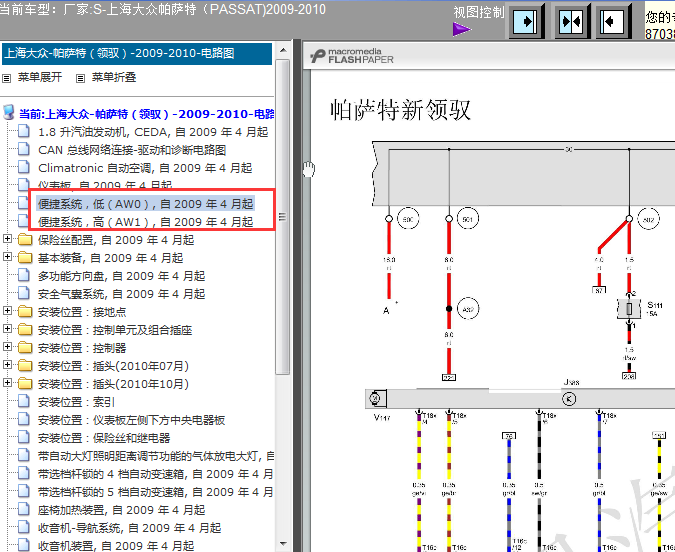Click the 帕萨特新领驭 diagram title
Viewport: 675px width, 552px height.
(400, 109)
